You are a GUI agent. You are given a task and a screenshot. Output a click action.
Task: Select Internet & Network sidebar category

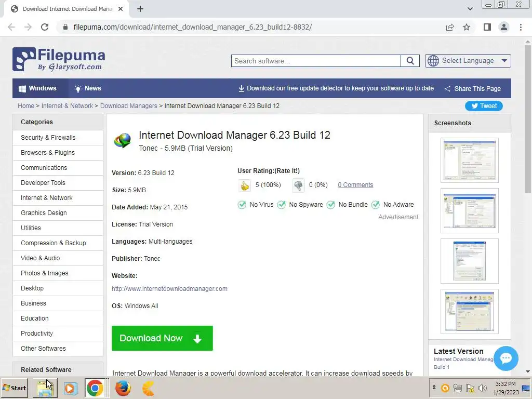click(58, 198)
